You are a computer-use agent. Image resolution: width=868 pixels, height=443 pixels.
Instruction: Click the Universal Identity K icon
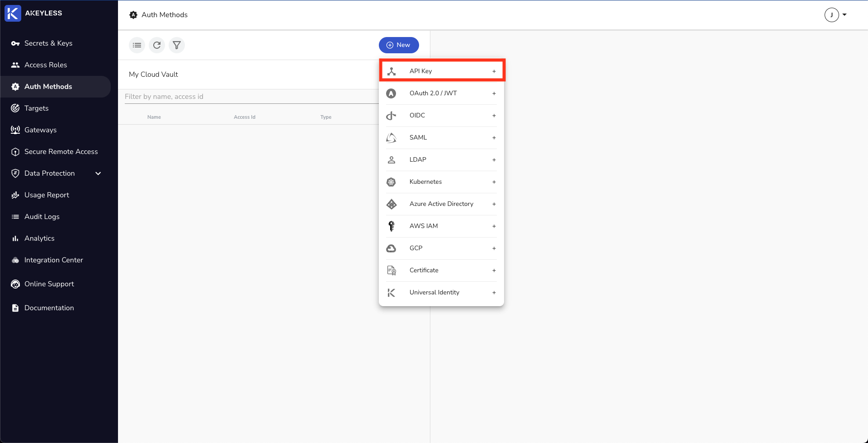(392, 293)
